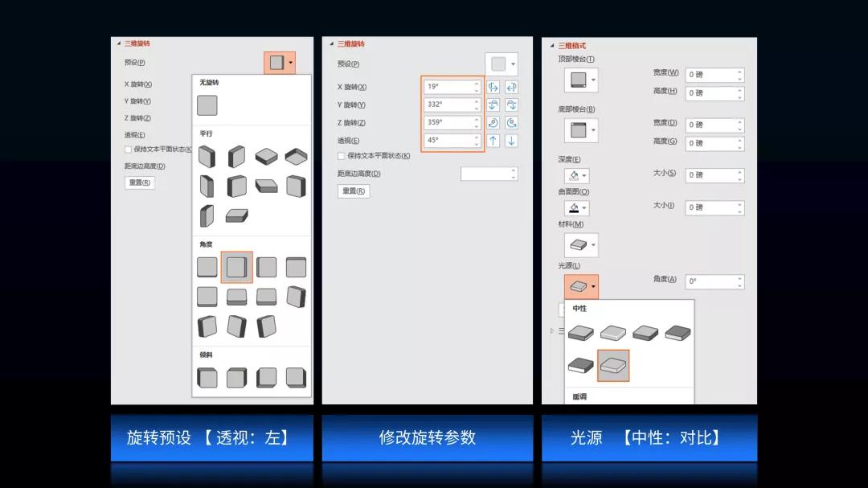Click the Y rotation rotate-down icon

click(x=511, y=105)
